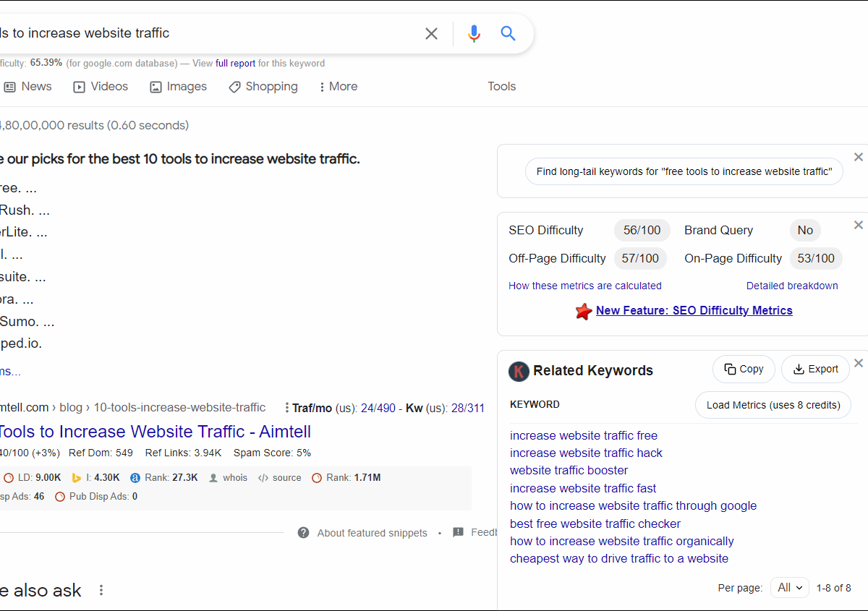Clear the search box with X icon
Screen dimensions: 868x611
(x=431, y=33)
